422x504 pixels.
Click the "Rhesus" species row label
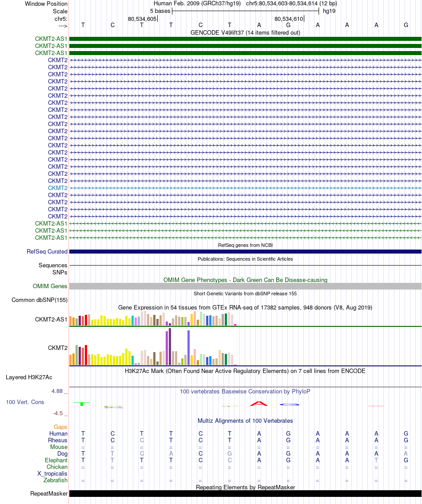point(58,441)
